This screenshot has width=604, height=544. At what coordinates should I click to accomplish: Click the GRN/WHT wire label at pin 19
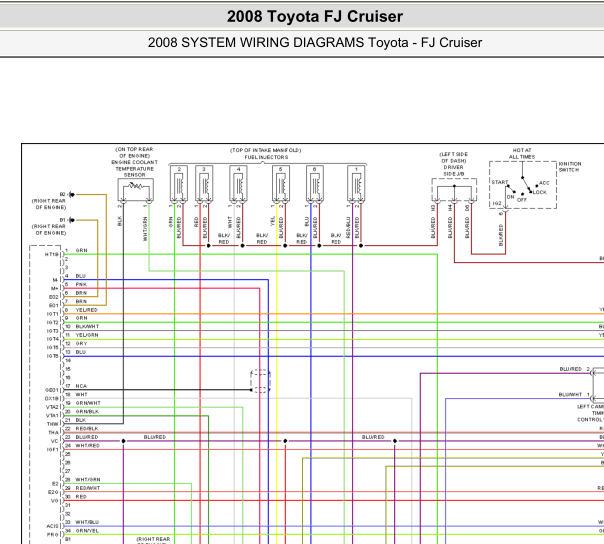click(x=88, y=403)
